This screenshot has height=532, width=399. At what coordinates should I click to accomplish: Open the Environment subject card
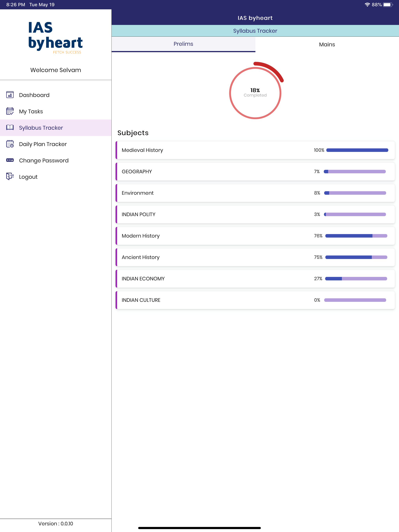pyautogui.click(x=255, y=193)
